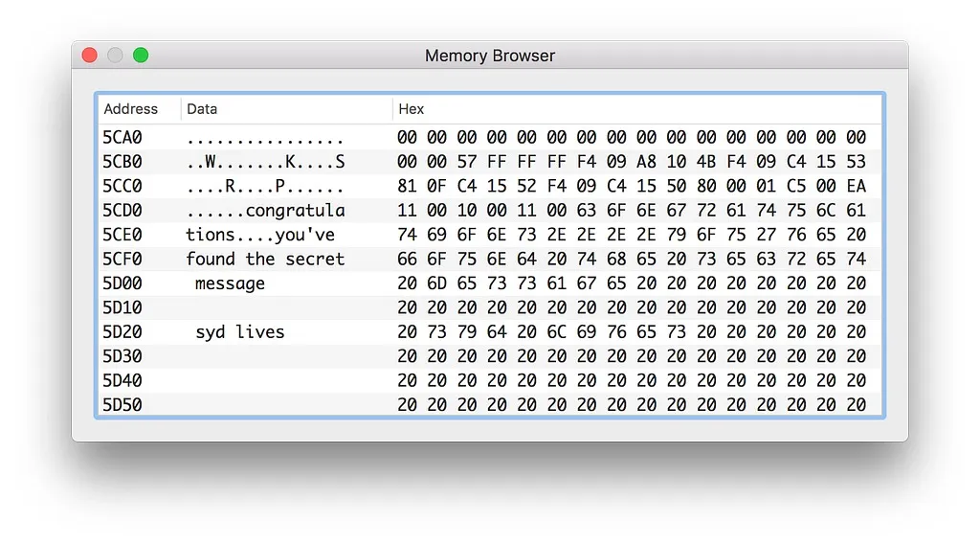This screenshot has height=544, width=980.
Task: Select address 5CD0 cell
Action: (x=122, y=210)
